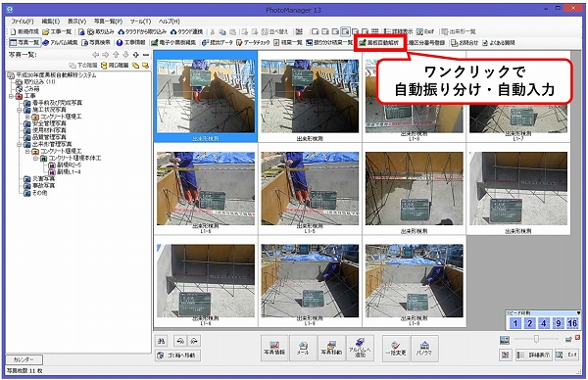Click the メール button in bottom panel
Image resolution: width=588 pixels, height=380 pixels.
(x=303, y=348)
